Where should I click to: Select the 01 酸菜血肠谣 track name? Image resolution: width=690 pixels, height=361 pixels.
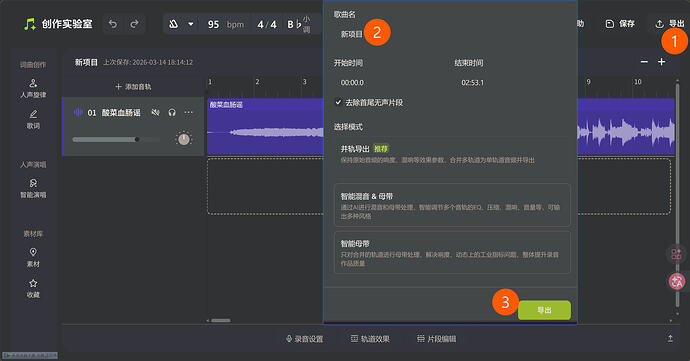pyautogui.click(x=114, y=113)
